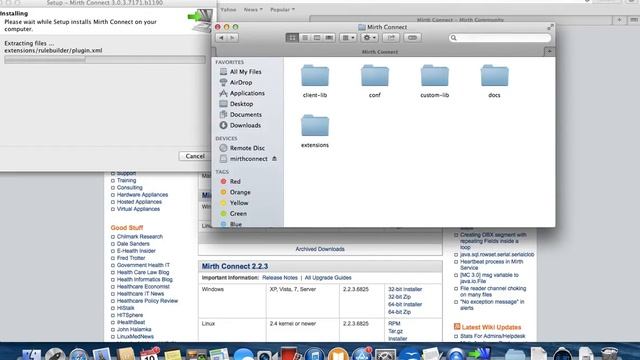Open App Store from the Dock

click(362, 354)
